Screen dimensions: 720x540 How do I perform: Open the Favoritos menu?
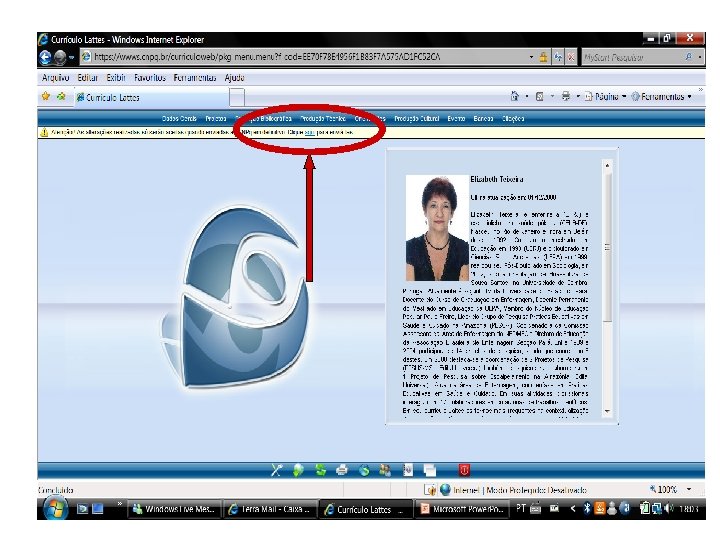click(150, 78)
